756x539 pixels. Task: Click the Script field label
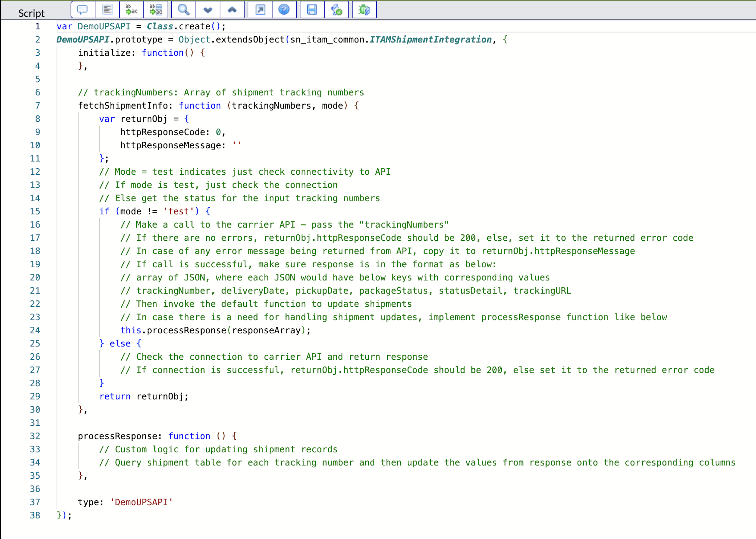tap(31, 13)
